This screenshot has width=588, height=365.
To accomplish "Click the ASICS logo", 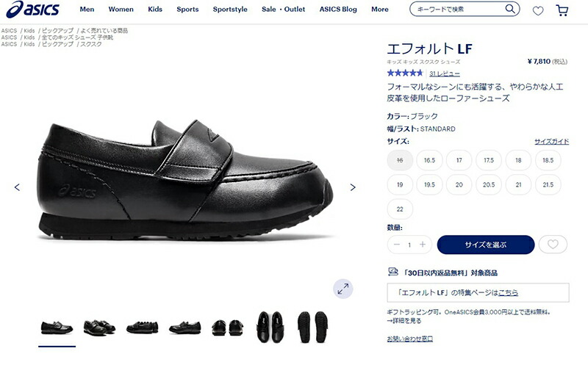I will pyautogui.click(x=32, y=10).
